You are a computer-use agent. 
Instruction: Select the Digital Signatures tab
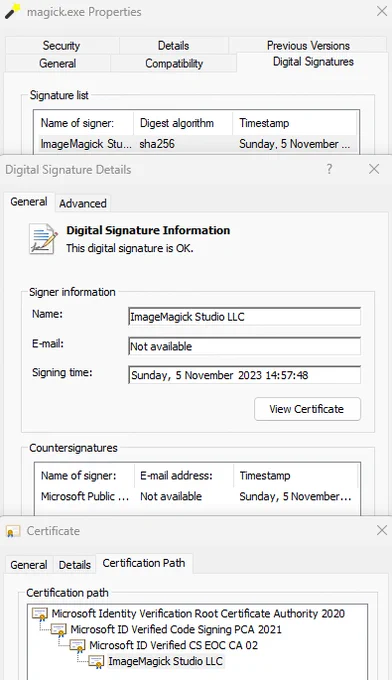tap(313, 62)
